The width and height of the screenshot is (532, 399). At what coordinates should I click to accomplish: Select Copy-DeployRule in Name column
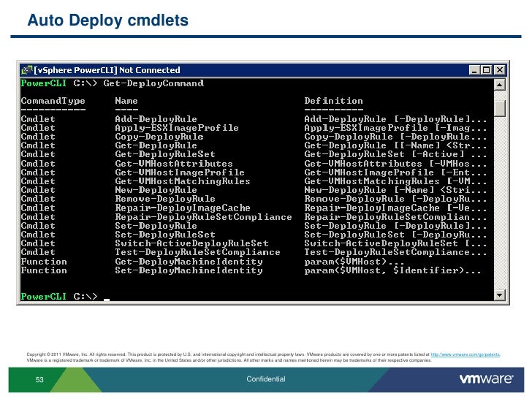pos(159,137)
